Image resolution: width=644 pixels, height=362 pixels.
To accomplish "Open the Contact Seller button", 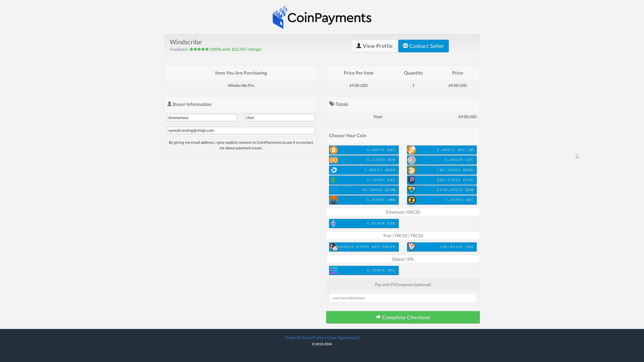I will 423,46.
